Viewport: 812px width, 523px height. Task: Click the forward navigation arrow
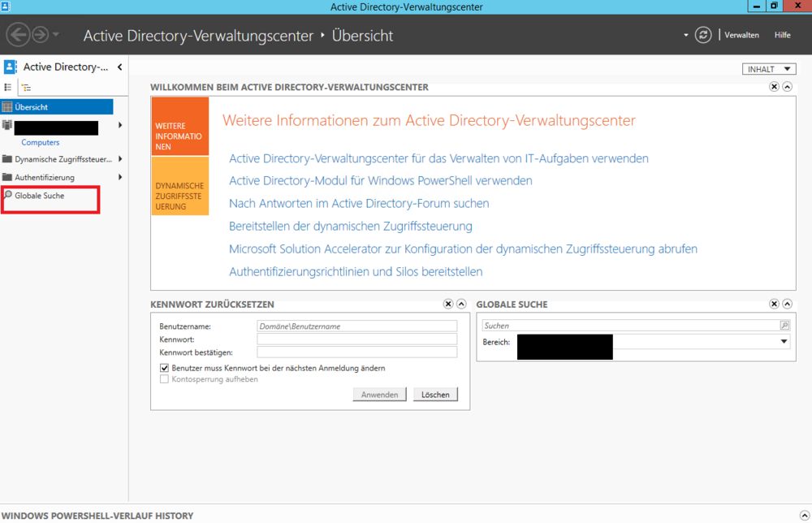40,35
